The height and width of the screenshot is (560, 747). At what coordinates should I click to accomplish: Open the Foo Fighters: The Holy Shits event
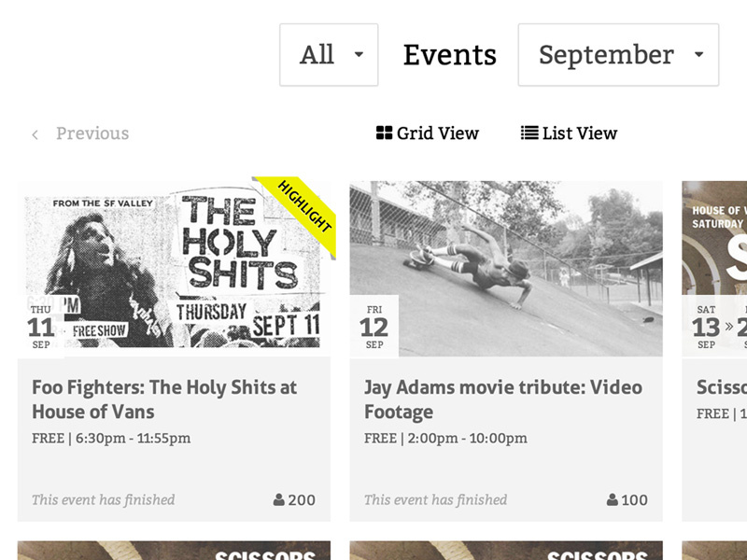[164, 399]
